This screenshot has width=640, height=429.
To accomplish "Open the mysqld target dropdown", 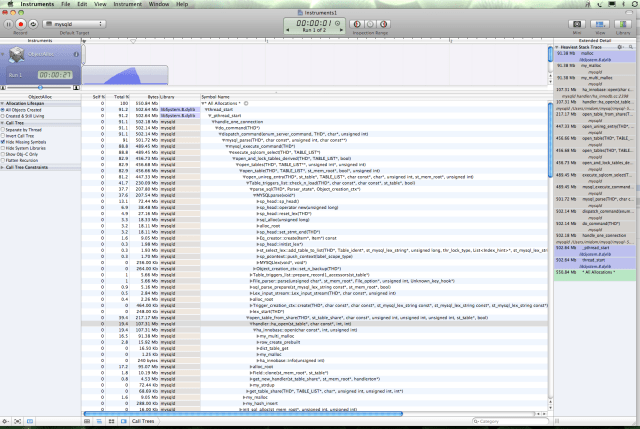I will (74, 24).
